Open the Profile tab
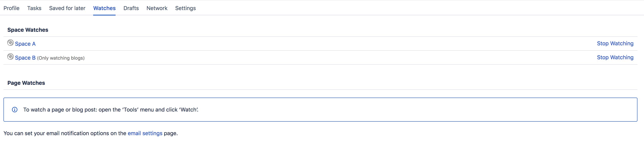This screenshot has width=644, height=146. click(x=12, y=8)
